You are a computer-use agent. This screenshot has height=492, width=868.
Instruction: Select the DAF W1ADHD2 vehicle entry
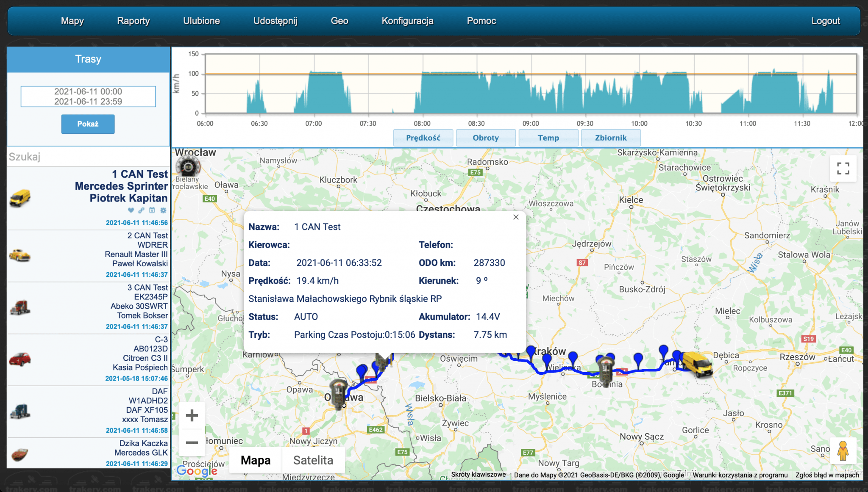(88, 412)
